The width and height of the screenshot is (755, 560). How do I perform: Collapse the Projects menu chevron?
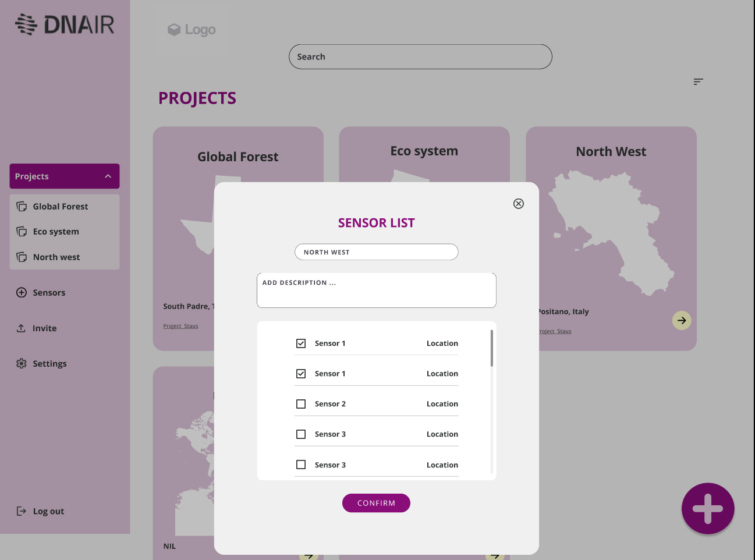tap(108, 176)
